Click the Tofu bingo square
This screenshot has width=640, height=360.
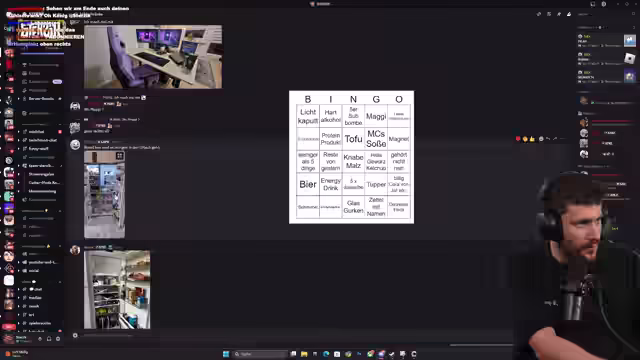click(353, 139)
